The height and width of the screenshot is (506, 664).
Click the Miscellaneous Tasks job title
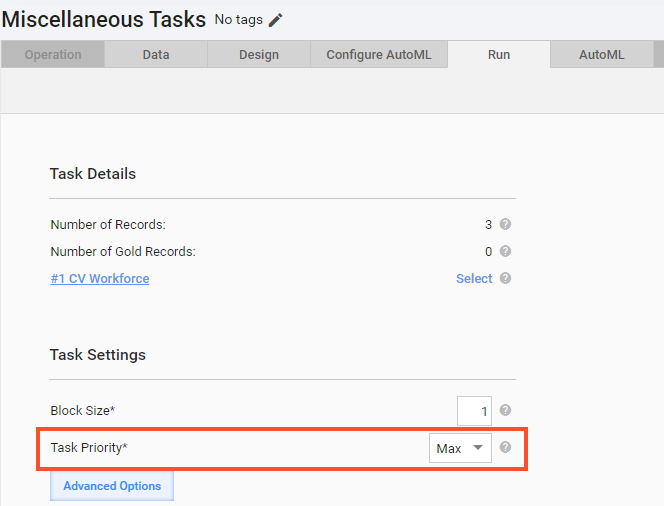click(104, 19)
